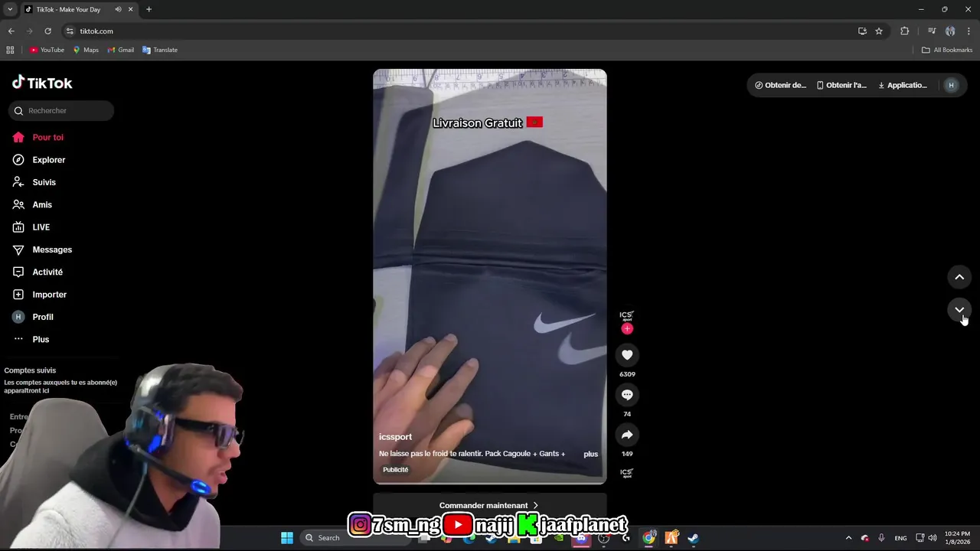Go back in the browser

(x=11, y=31)
